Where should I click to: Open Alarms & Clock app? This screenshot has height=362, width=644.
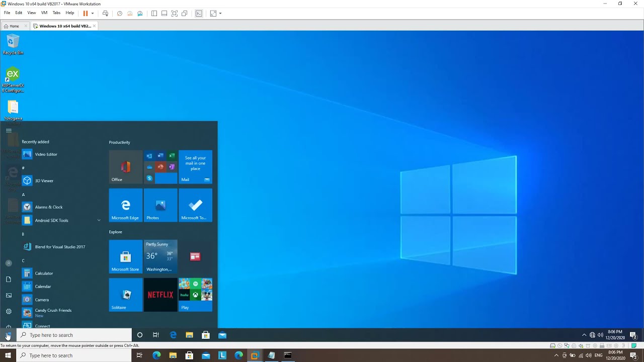tap(60, 207)
